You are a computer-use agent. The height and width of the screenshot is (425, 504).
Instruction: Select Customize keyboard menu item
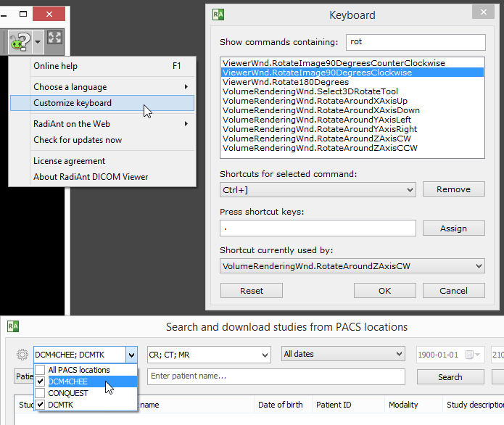102,103
